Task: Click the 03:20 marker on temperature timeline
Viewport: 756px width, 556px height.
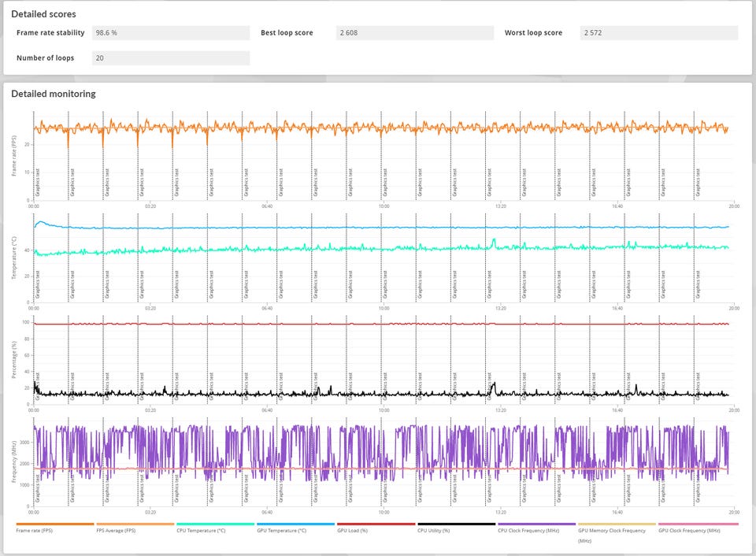Action: click(x=150, y=309)
